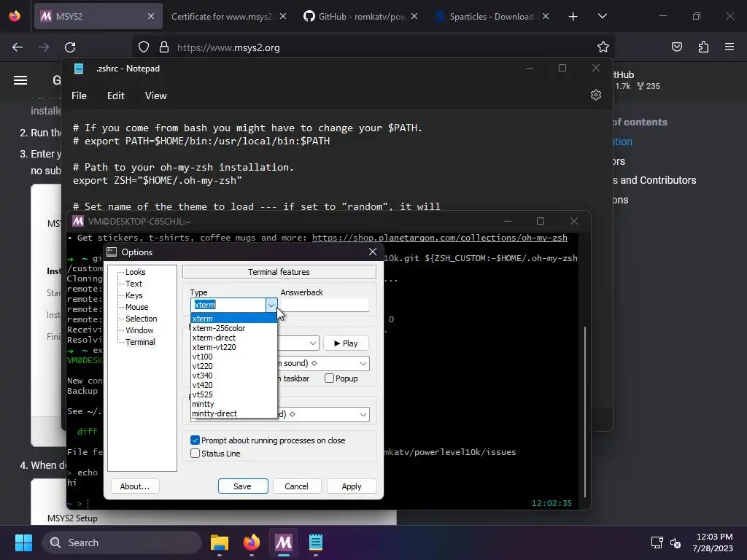Open the About... dialog
The height and width of the screenshot is (560, 747).
(135, 486)
